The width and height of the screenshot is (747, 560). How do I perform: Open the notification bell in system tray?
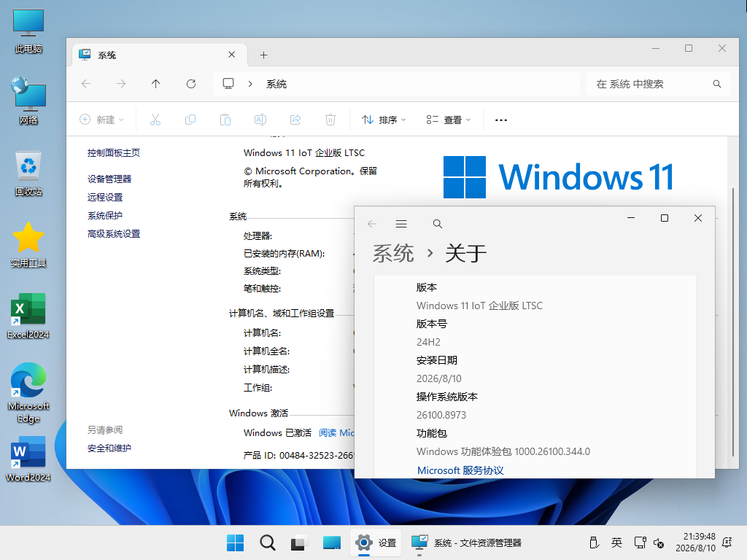click(727, 542)
